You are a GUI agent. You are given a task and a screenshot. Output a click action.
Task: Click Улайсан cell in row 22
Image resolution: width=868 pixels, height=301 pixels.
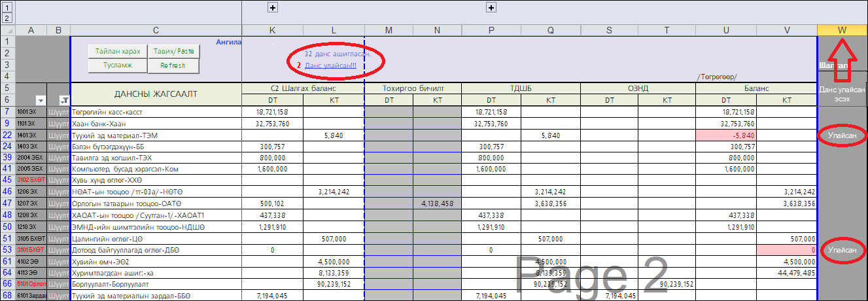tap(842, 135)
